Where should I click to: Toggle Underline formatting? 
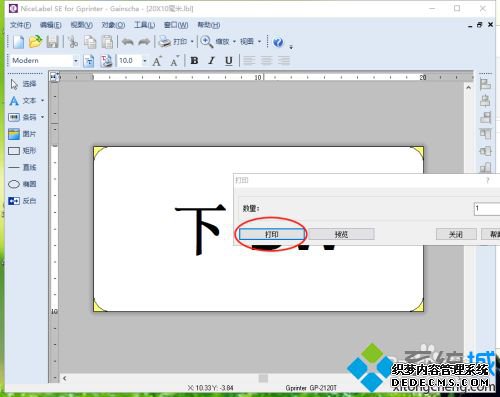229,60
